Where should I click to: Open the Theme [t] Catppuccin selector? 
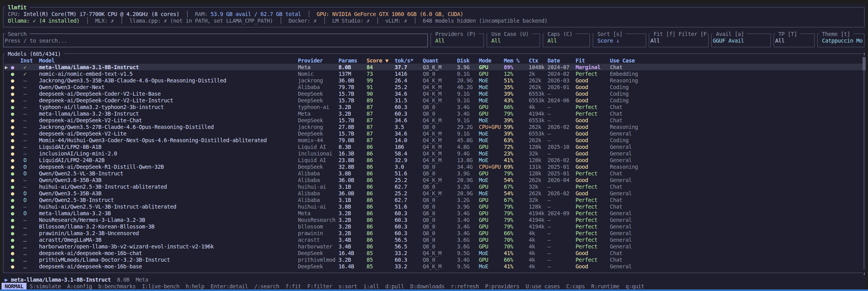(841, 41)
